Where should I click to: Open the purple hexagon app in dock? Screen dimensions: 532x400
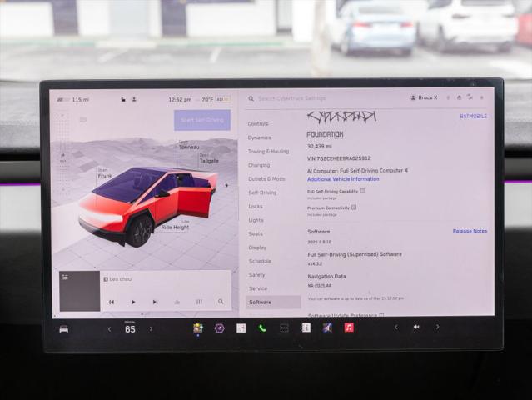pyautogui.click(x=220, y=328)
